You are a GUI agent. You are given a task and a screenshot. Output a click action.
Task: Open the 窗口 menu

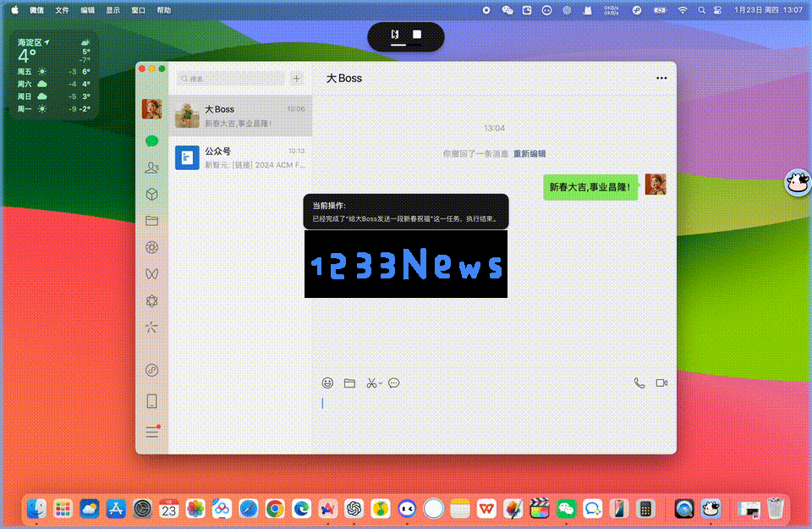coord(138,10)
